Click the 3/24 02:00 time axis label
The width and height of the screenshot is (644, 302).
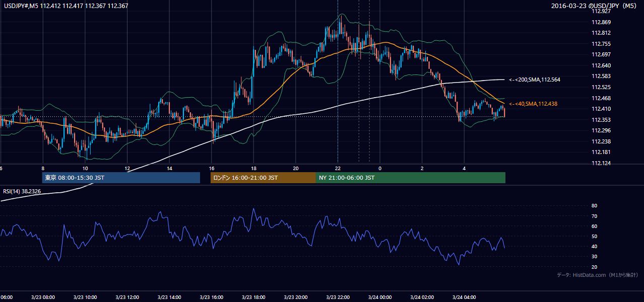click(422, 297)
